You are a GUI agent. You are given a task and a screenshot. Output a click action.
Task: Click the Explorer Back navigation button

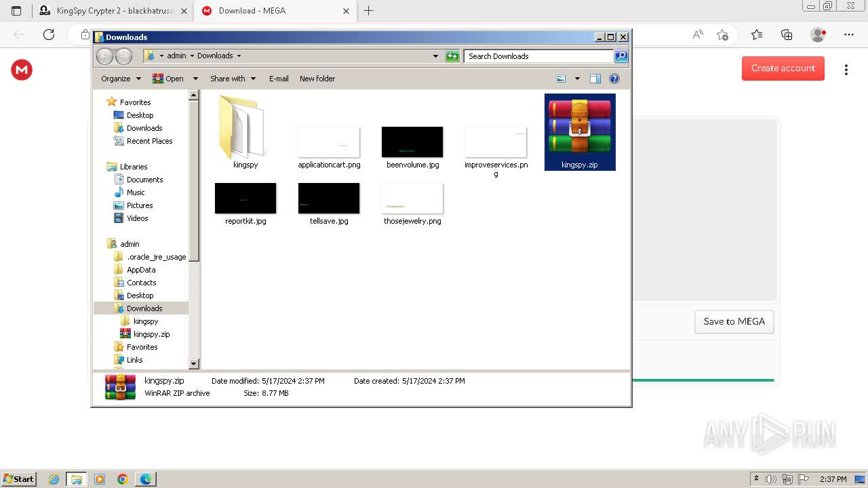click(104, 56)
